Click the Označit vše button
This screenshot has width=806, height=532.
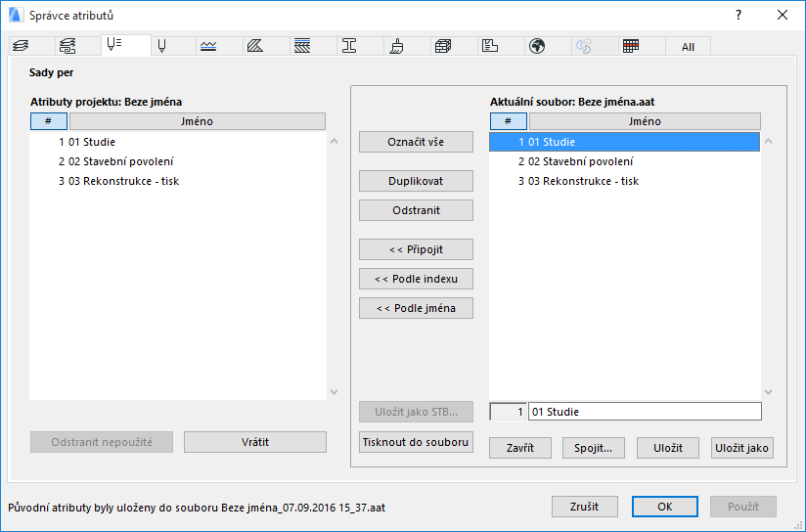[416, 142]
